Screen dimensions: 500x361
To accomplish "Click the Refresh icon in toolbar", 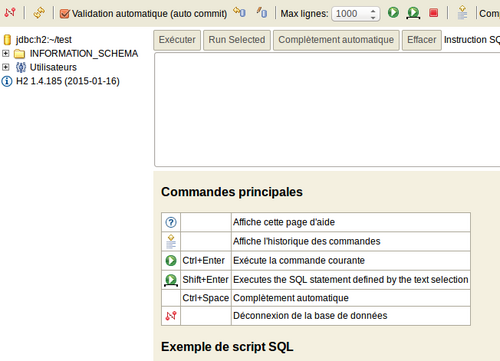I will pos(39,13).
